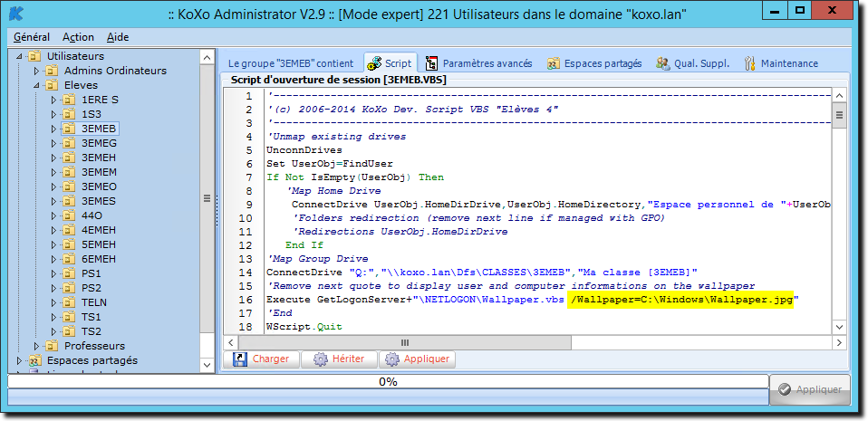Click the Utilisateurs folder icon

click(x=34, y=56)
